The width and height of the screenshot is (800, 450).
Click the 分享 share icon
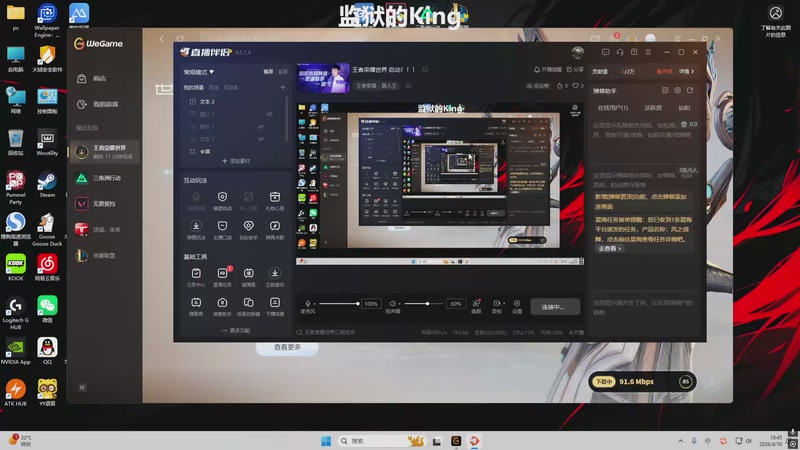[574, 69]
